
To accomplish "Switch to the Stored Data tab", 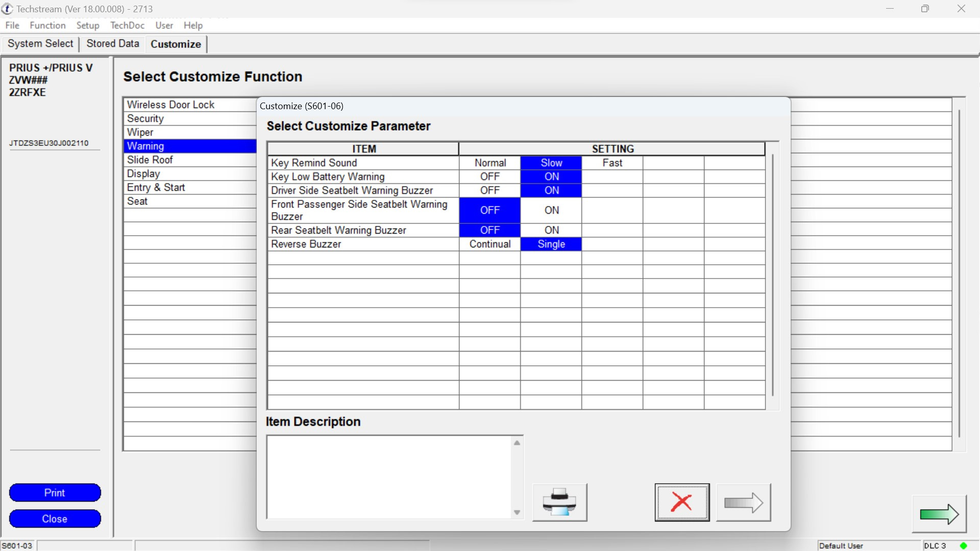I will [x=113, y=43].
